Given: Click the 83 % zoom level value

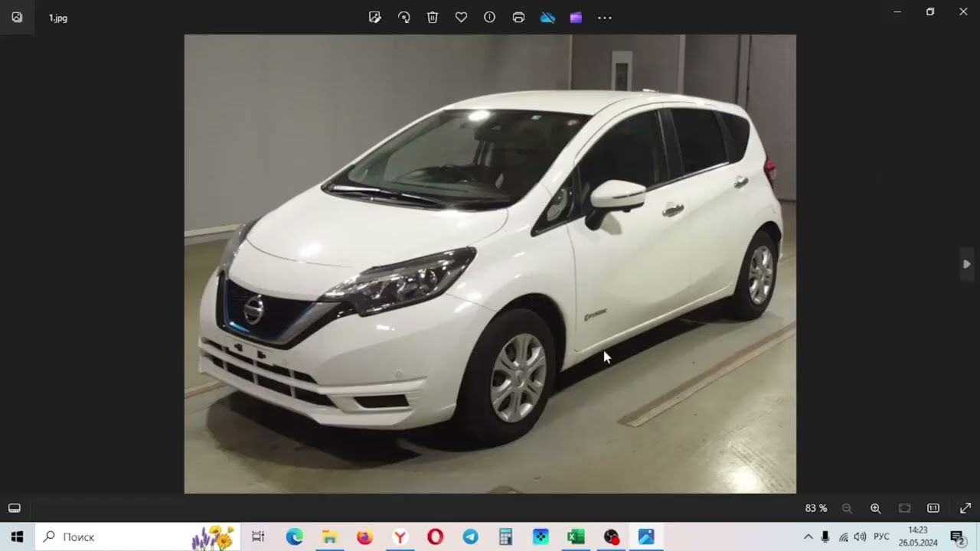Looking at the screenshot, I should [816, 508].
